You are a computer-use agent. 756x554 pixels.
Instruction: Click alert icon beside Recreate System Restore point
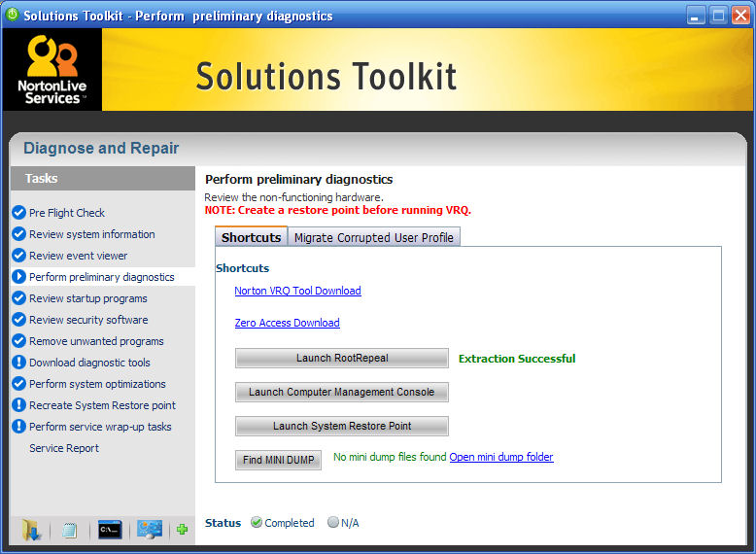pyautogui.click(x=18, y=405)
